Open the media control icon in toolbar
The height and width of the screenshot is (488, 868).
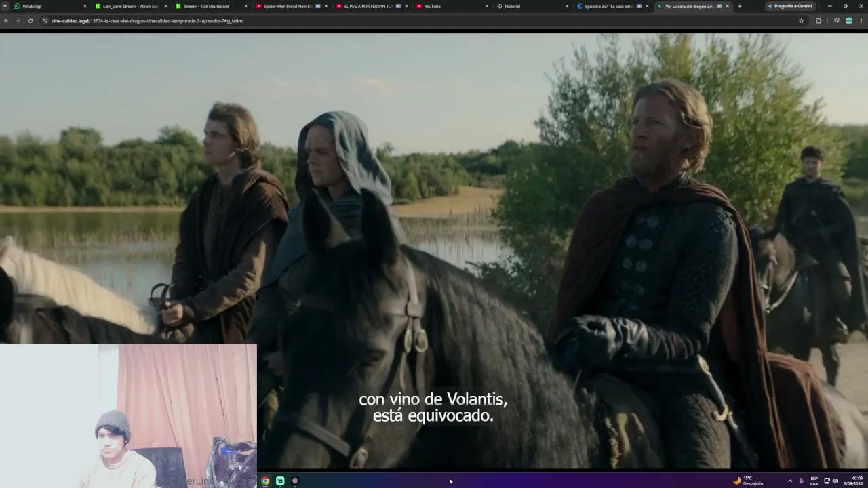pyautogui.click(x=836, y=21)
